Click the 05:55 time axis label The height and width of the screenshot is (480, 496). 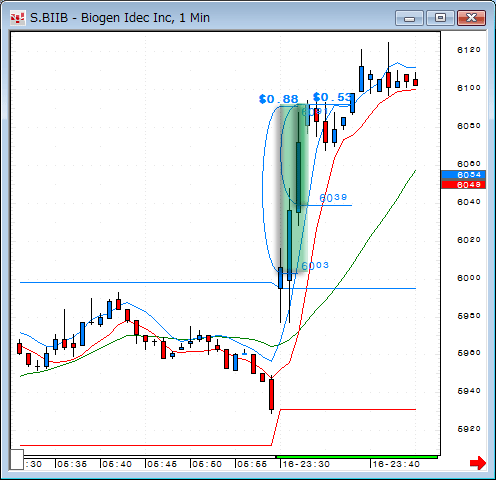[x=252, y=464]
